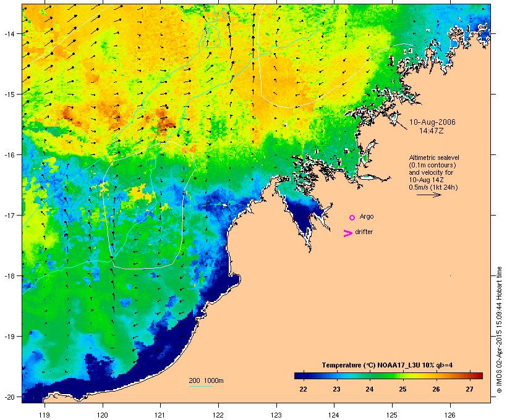Click the 'Altimetric sealevel' caption line
Screen dimensions: 507x420
coord(434,157)
